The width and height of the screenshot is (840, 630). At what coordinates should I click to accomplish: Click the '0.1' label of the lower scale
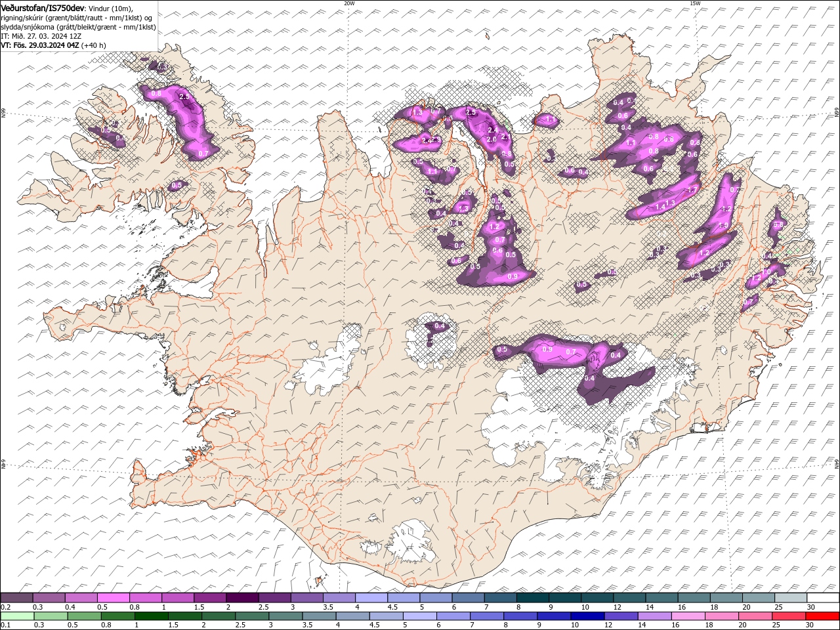(6, 625)
